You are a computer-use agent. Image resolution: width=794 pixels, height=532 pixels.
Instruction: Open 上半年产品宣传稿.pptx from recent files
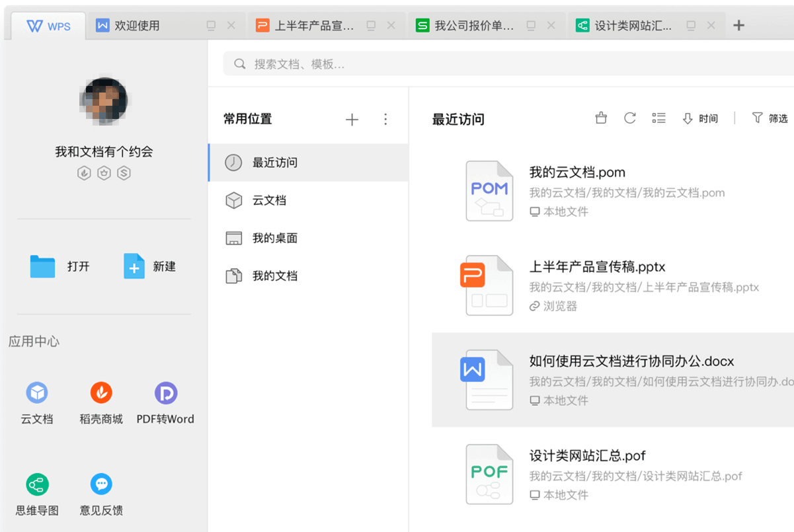pyautogui.click(x=596, y=267)
